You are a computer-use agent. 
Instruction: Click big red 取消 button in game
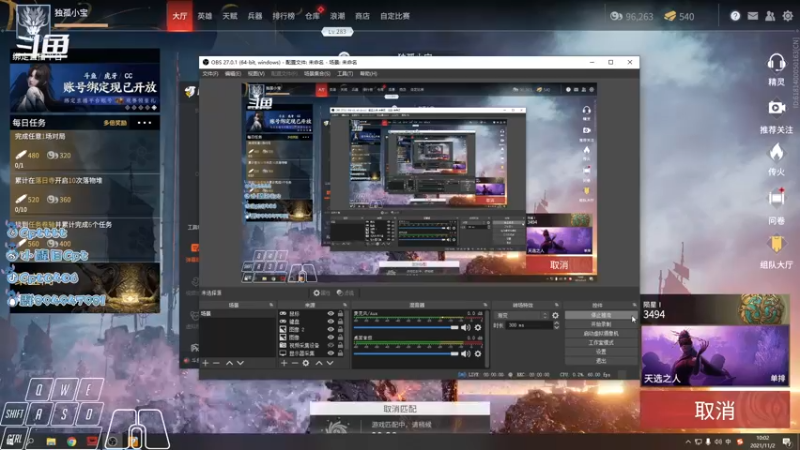tap(715, 410)
